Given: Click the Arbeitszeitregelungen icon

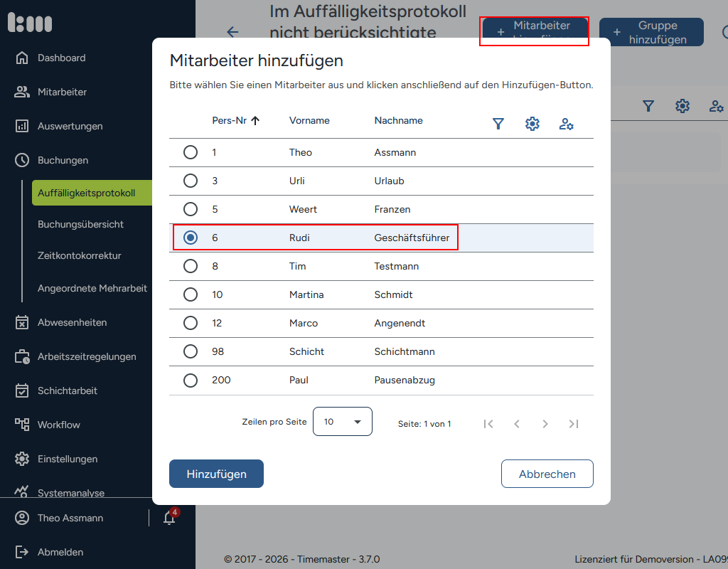Looking at the screenshot, I should 22,356.
